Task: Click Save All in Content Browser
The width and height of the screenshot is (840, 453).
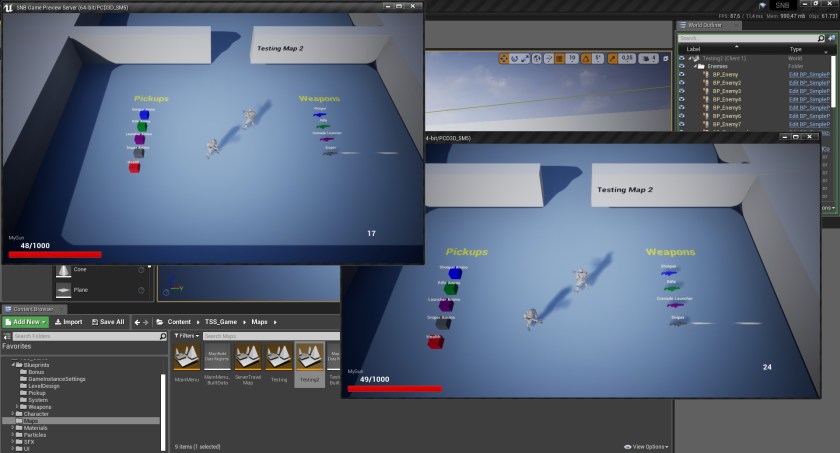Action: pos(107,322)
